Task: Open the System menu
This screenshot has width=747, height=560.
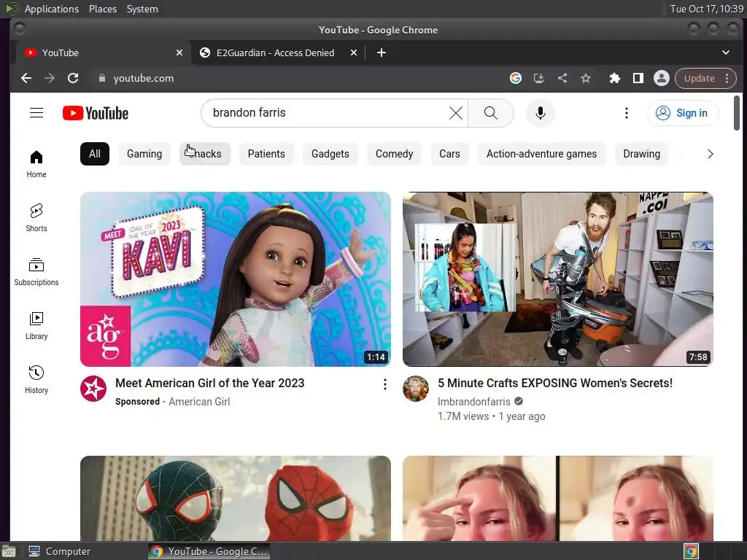Action: pyautogui.click(x=142, y=9)
